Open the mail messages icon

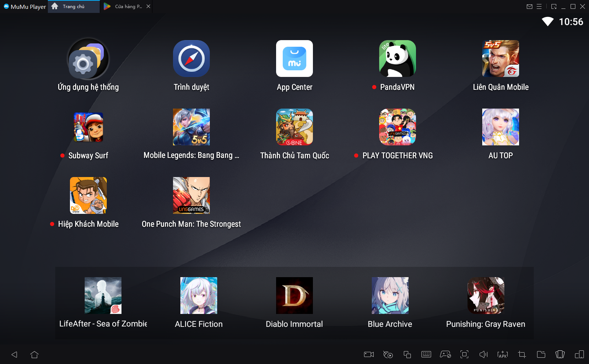tap(529, 6)
